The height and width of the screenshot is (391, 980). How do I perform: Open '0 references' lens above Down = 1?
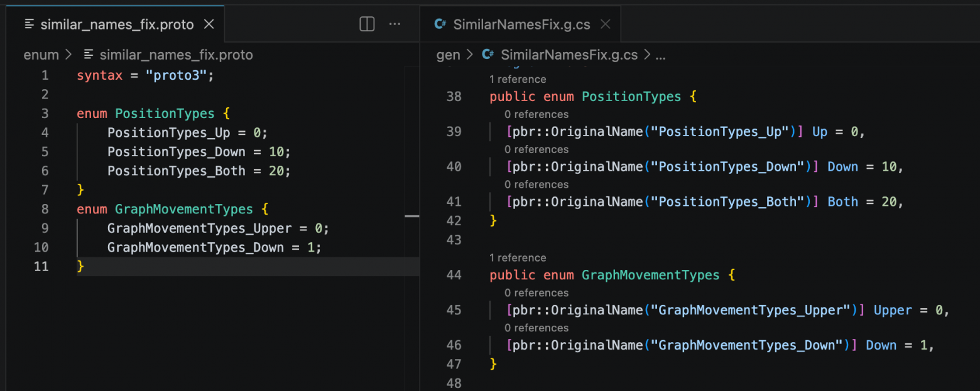tap(536, 328)
